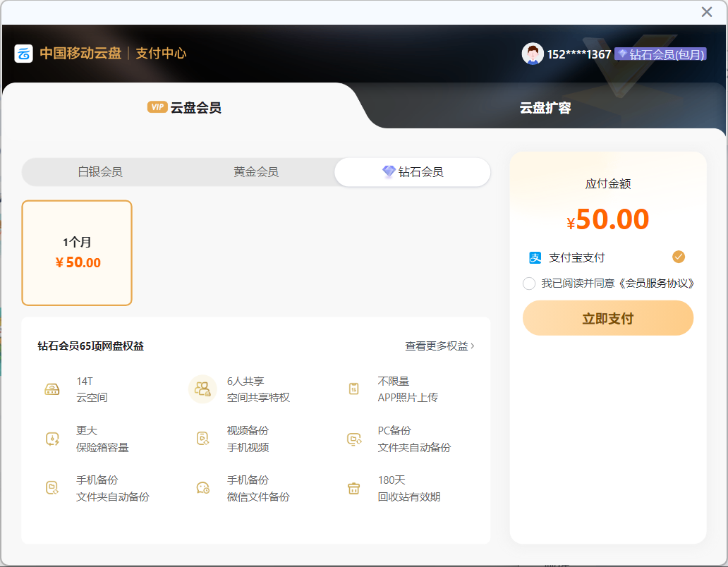Close the payment center dialog
This screenshot has height=567, width=728.
(x=707, y=11)
